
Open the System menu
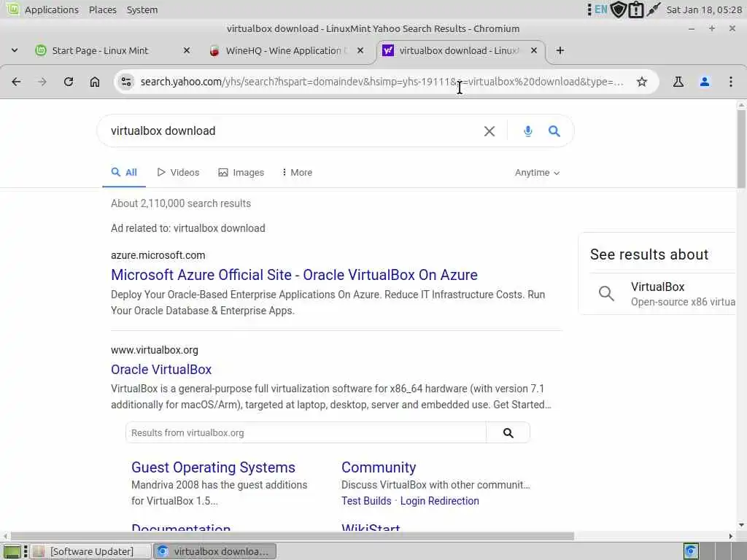(142, 9)
